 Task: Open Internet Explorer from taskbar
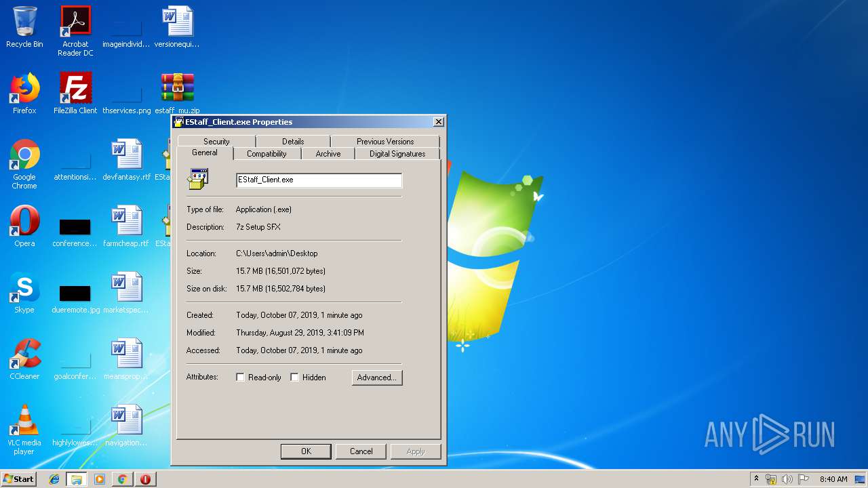pyautogui.click(x=54, y=479)
